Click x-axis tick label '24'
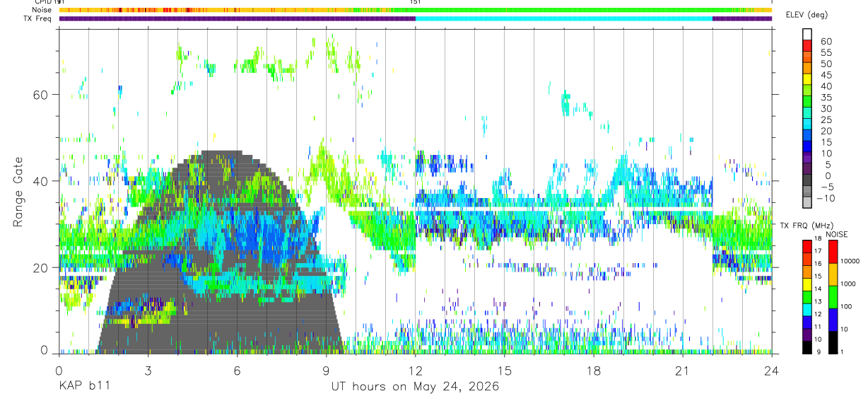The image size is (868, 401). tap(772, 371)
